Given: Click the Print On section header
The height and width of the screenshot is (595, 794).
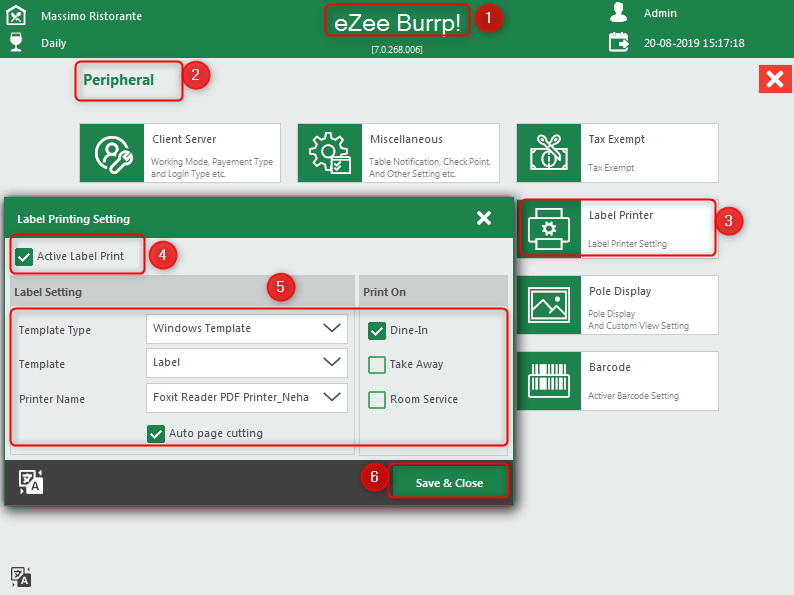Looking at the screenshot, I should [384, 292].
